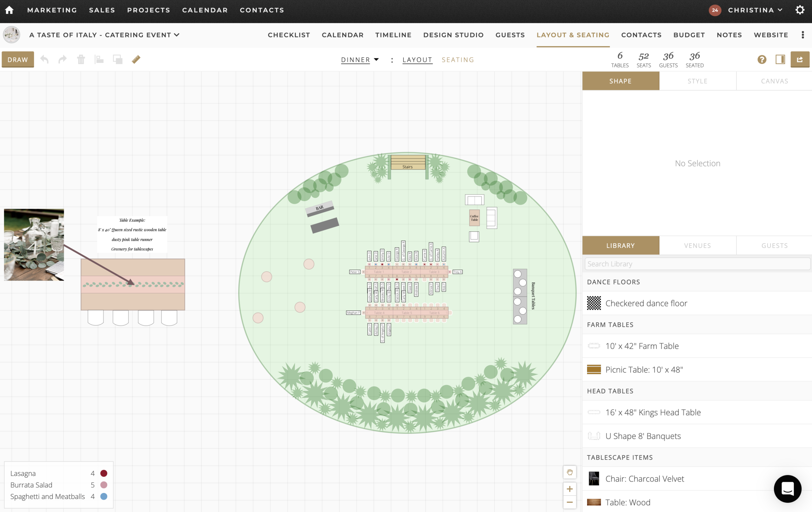Click the help question-mark icon
This screenshot has height=512, width=812.
(762, 59)
